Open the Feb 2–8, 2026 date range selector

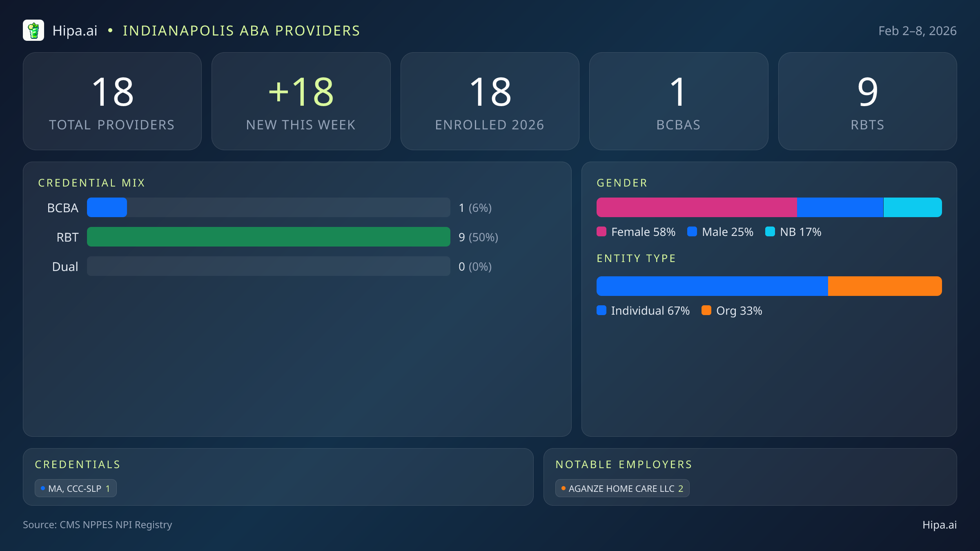[x=917, y=30]
